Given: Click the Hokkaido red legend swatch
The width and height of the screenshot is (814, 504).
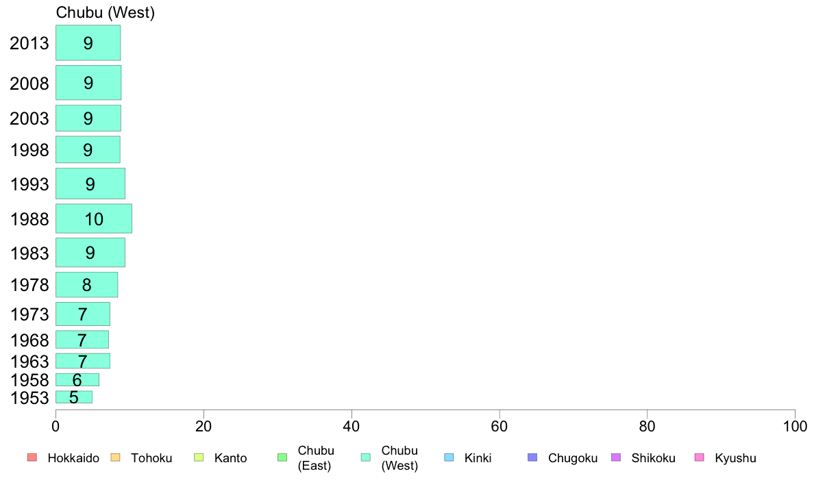Looking at the screenshot, I should pos(32,457).
